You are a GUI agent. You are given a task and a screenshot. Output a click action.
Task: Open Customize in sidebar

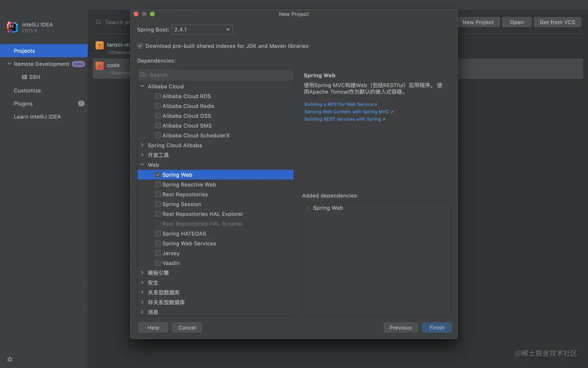tap(27, 90)
